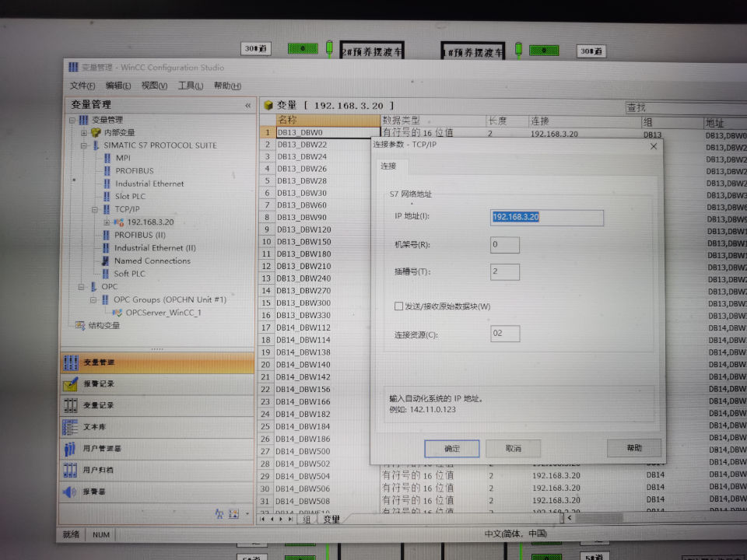Image resolution: width=747 pixels, height=560 pixels.
Task: Click the 名称 column header
Action: tap(328, 121)
